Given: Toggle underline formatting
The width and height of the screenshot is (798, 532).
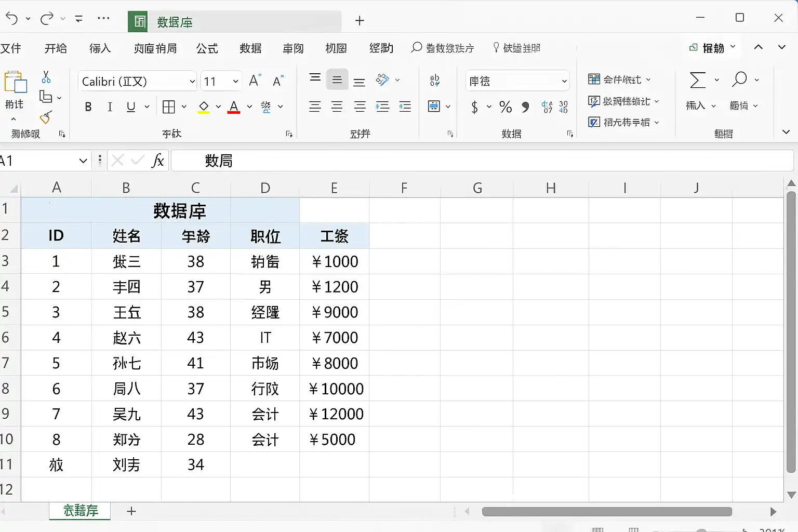Looking at the screenshot, I should [131, 107].
